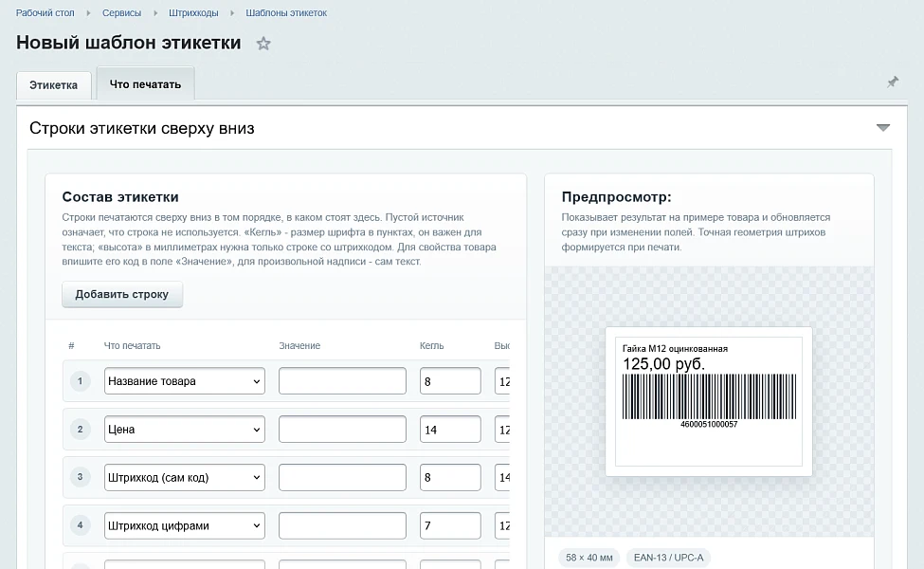Viewport: 924px width, 569px height.
Task: Click the Кегль field with value 7
Action: point(450,525)
